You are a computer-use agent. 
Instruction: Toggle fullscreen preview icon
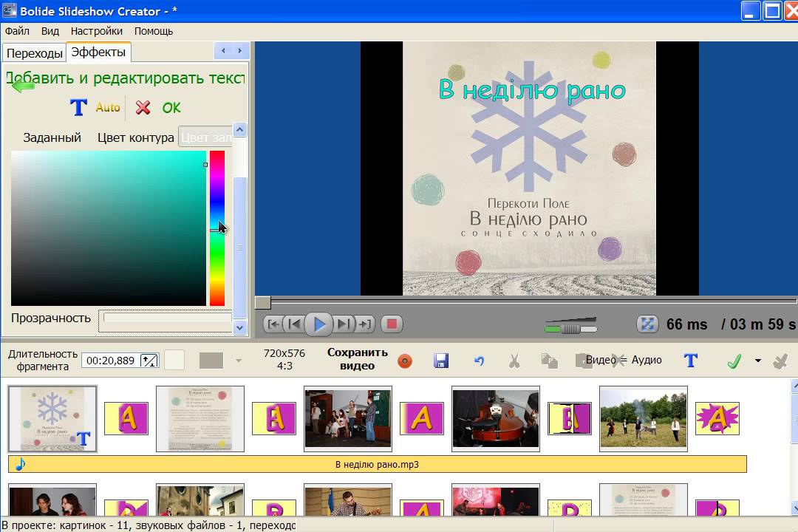tap(647, 324)
